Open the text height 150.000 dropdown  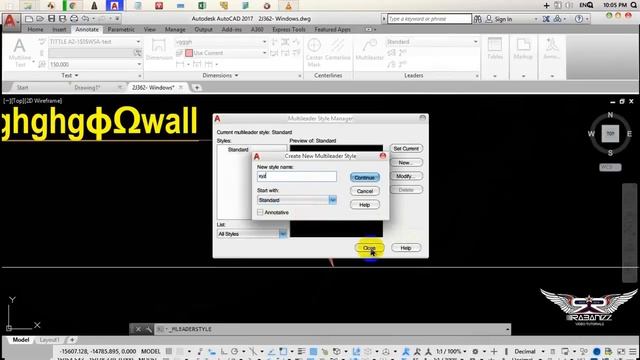pos(95,64)
